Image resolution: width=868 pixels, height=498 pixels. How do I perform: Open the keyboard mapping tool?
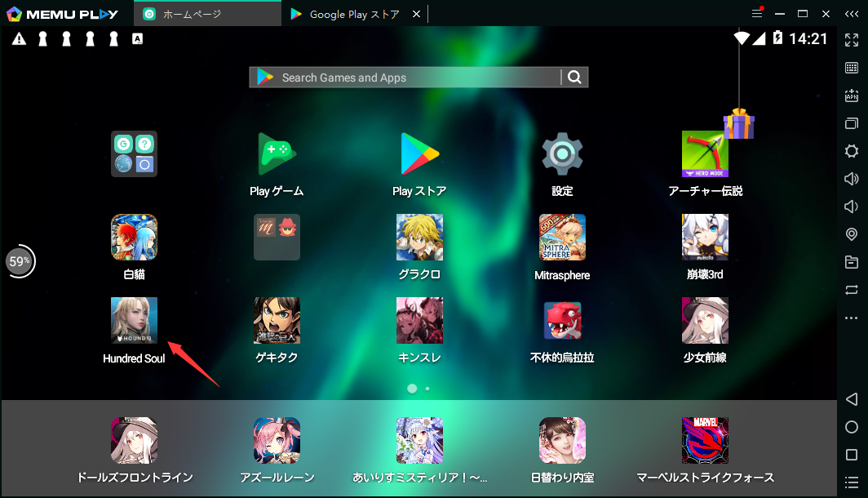click(x=852, y=68)
